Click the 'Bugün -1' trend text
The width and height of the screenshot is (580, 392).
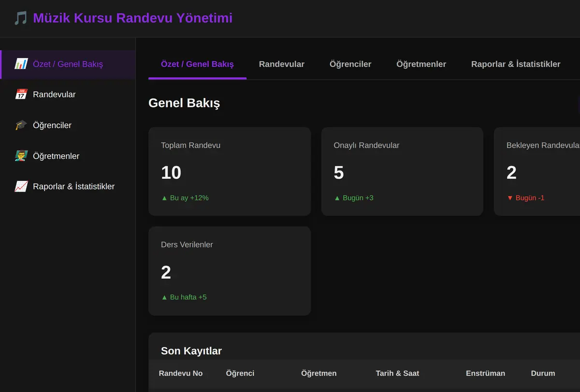525,198
